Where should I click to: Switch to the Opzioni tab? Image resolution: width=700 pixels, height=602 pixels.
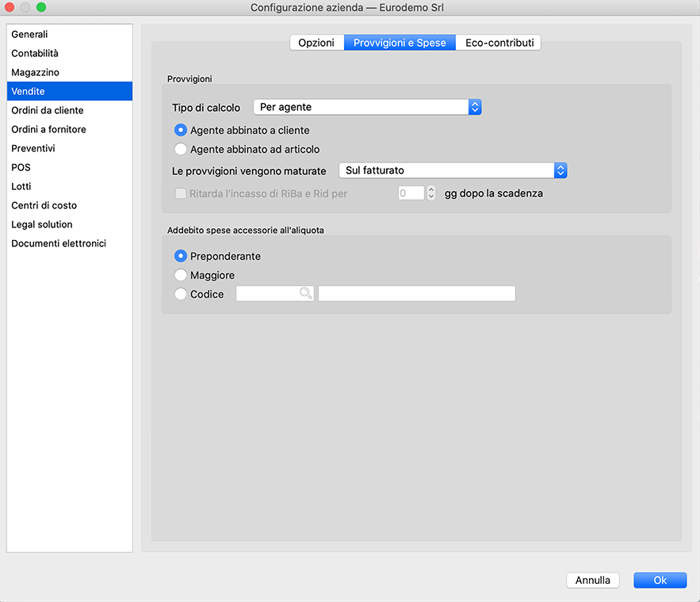[316, 43]
